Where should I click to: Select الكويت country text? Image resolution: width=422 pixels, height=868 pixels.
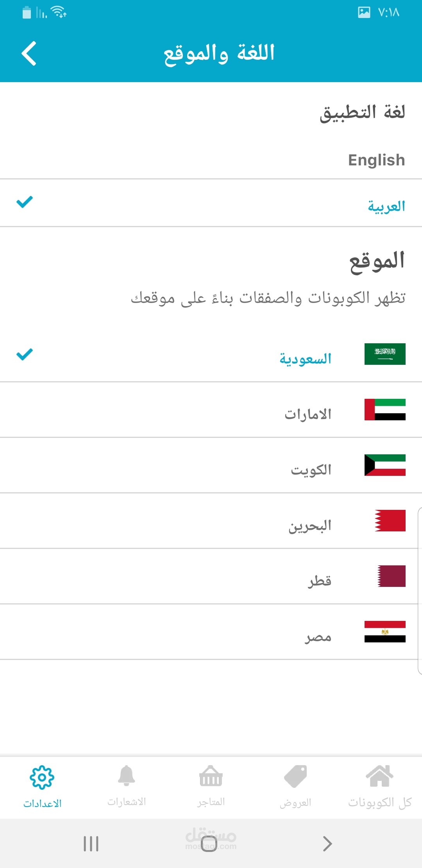click(311, 470)
